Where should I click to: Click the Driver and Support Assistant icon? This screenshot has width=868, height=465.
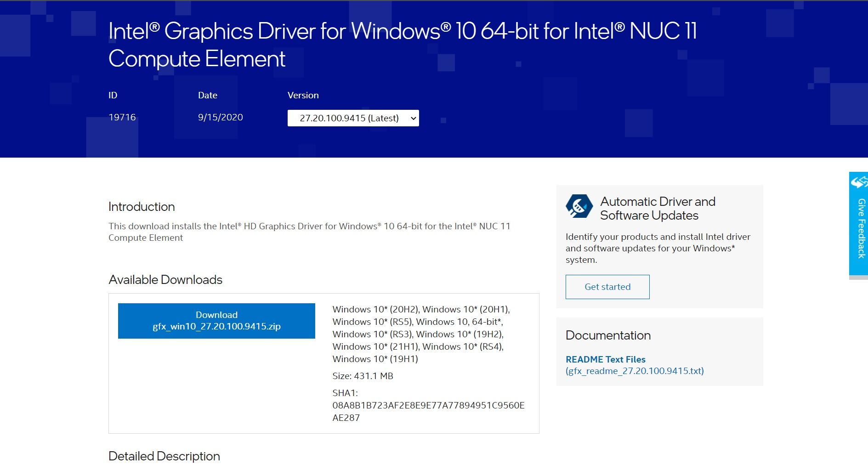tap(579, 206)
